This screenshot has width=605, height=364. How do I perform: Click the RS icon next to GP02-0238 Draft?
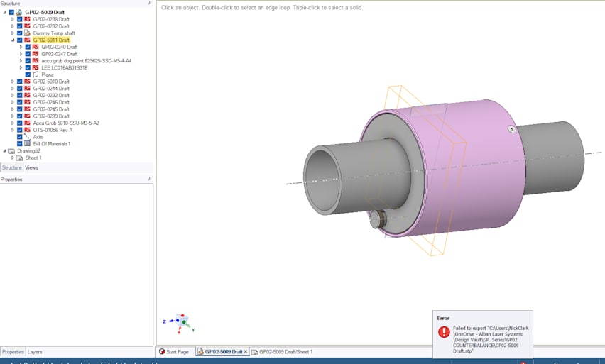pyautogui.click(x=27, y=19)
